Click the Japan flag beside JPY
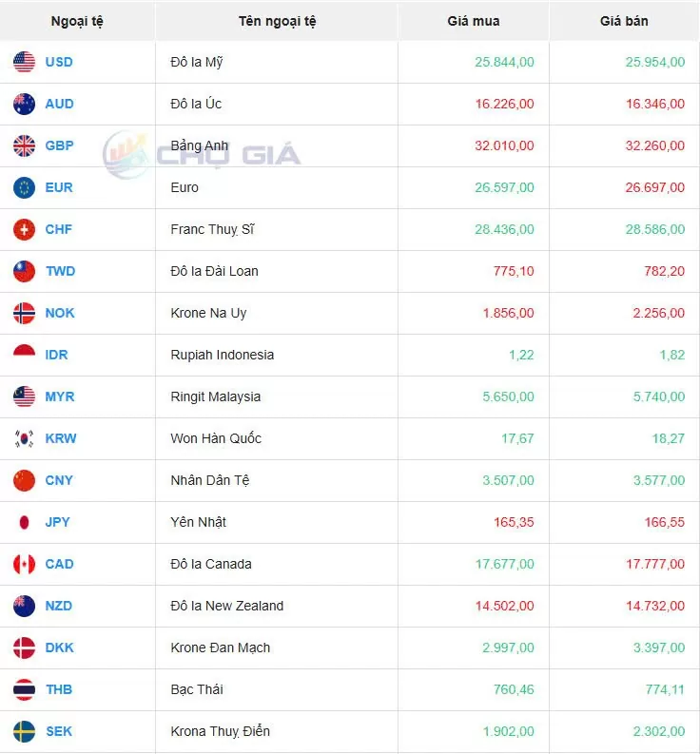700x754 pixels. coord(24,523)
